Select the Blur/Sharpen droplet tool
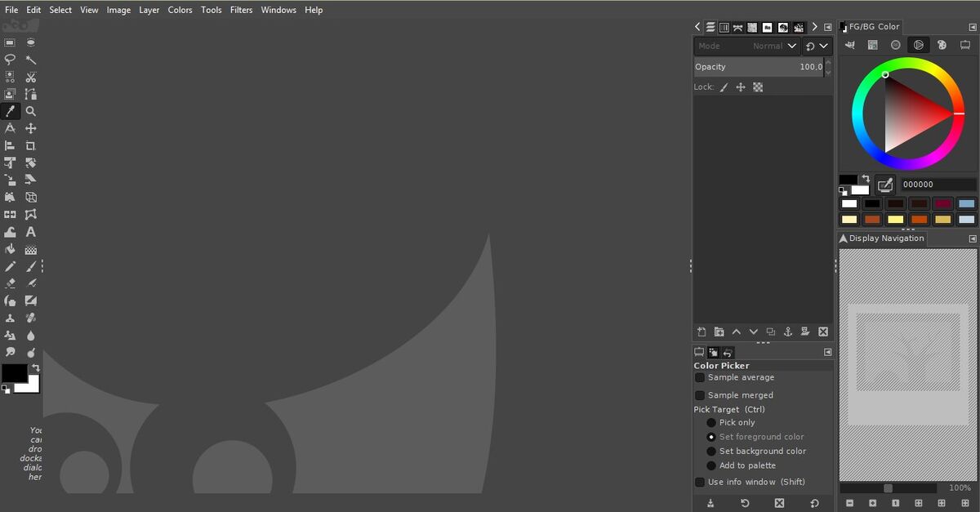The width and height of the screenshot is (980, 512). pyautogui.click(x=30, y=335)
